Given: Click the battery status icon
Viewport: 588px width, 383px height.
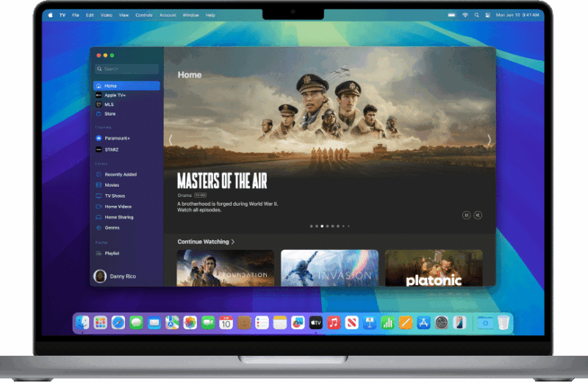Looking at the screenshot, I should [x=451, y=15].
